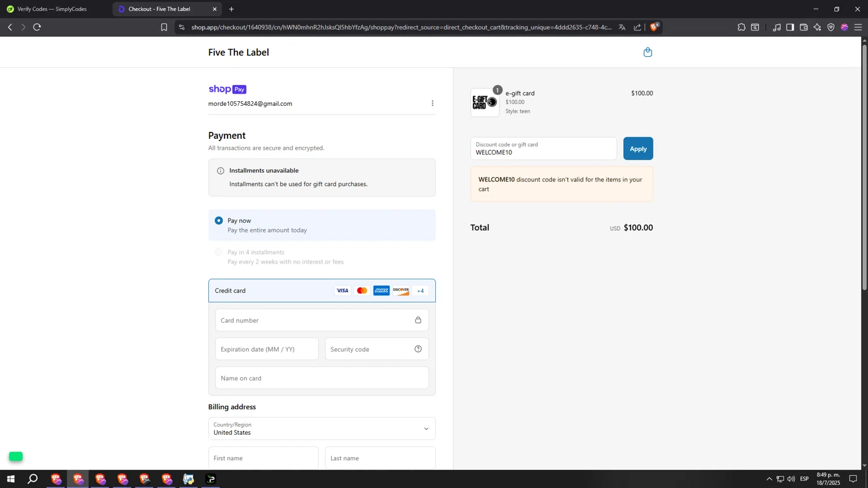Click the morde105754824@gmail.com email text
The width and height of the screenshot is (868, 488).
[250, 103]
